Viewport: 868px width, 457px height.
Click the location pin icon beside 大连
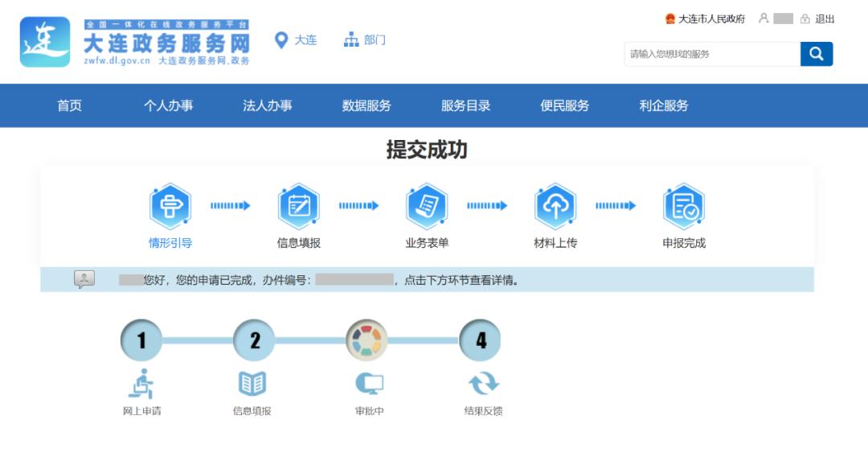tap(281, 40)
